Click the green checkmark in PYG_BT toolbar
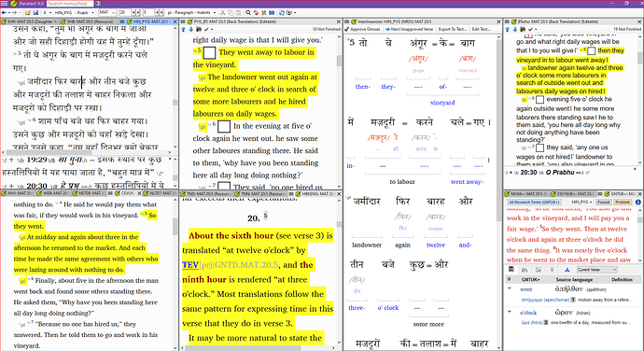The width and height of the screenshot is (644, 351). click(206, 29)
